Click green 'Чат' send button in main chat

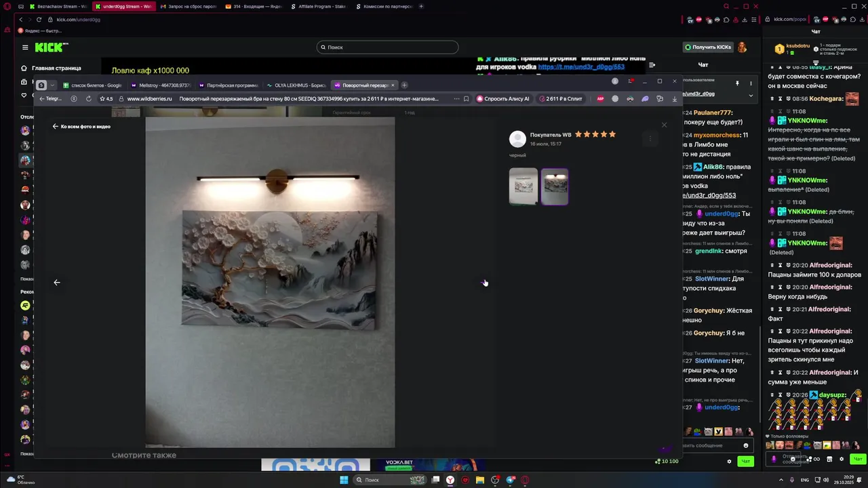(x=745, y=462)
